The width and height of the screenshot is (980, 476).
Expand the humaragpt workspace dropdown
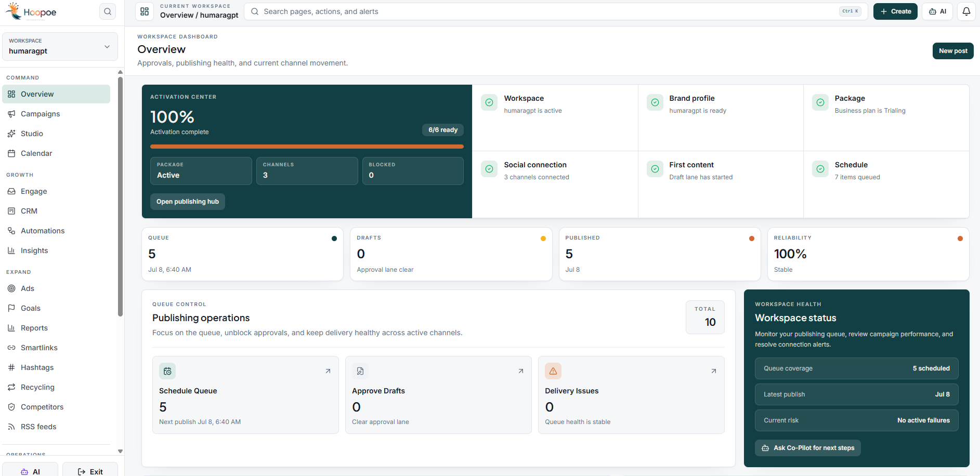60,46
